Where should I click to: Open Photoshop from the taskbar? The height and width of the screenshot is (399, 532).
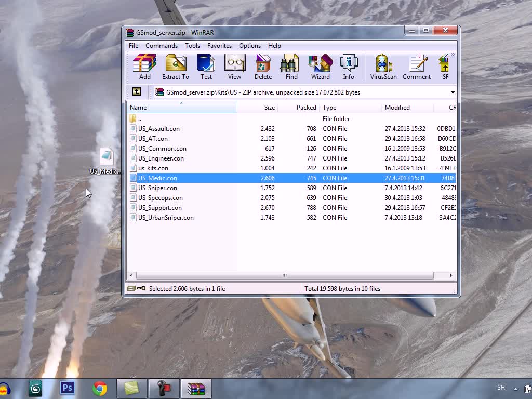click(68, 388)
